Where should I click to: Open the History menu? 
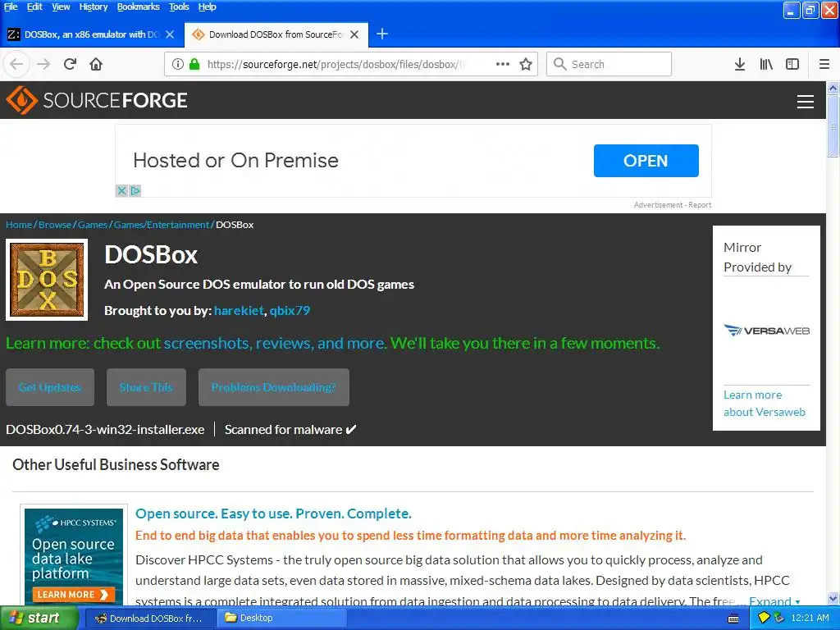click(94, 7)
